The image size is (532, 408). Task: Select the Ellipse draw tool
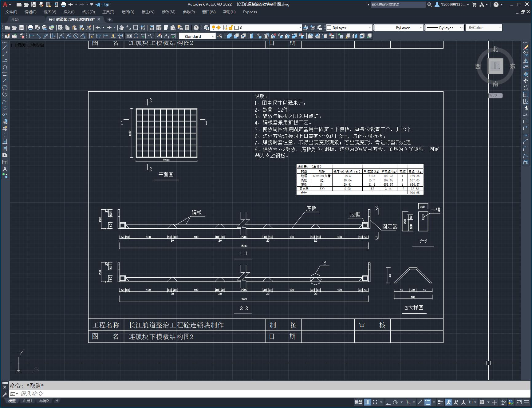tap(5, 108)
